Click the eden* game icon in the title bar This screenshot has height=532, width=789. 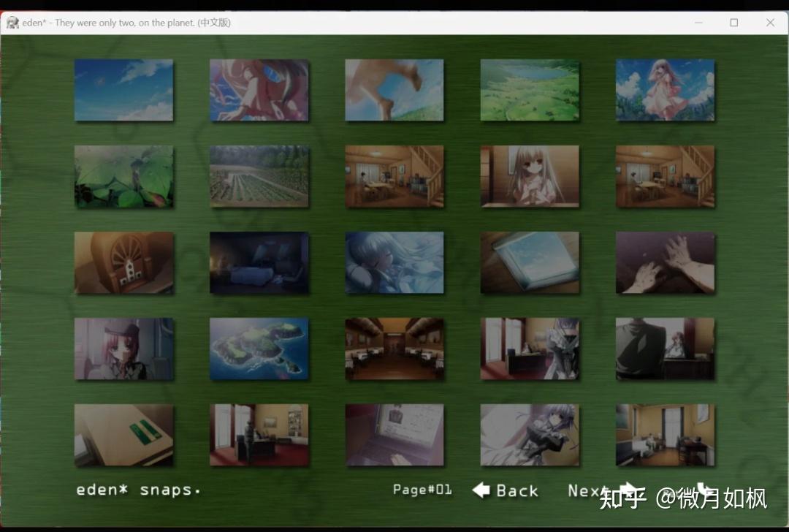tap(12, 22)
